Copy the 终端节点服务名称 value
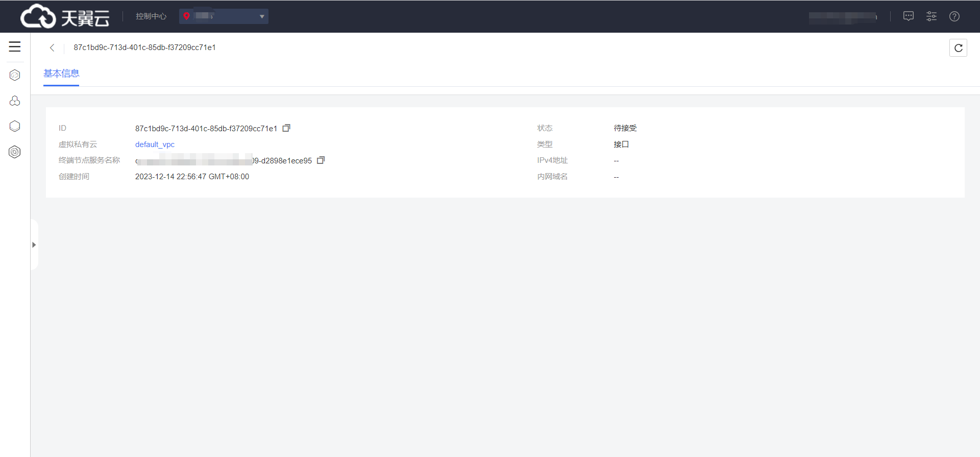The width and height of the screenshot is (980, 457). (321, 160)
